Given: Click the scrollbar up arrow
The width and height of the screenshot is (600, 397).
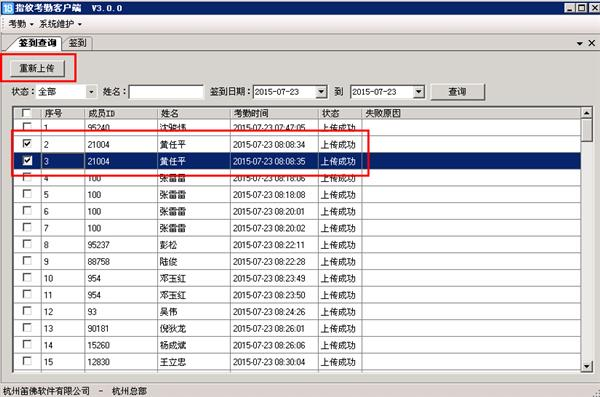Looking at the screenshot, I should tap(587, 113).
